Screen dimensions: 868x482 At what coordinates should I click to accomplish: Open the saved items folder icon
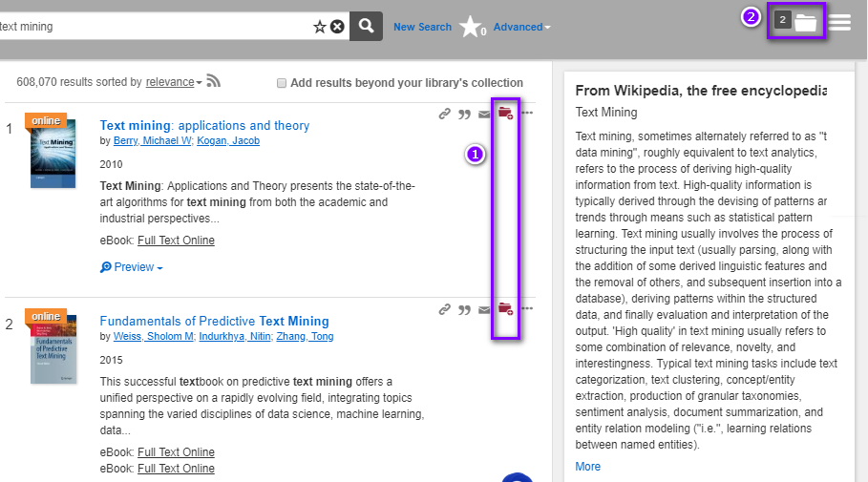806,21
